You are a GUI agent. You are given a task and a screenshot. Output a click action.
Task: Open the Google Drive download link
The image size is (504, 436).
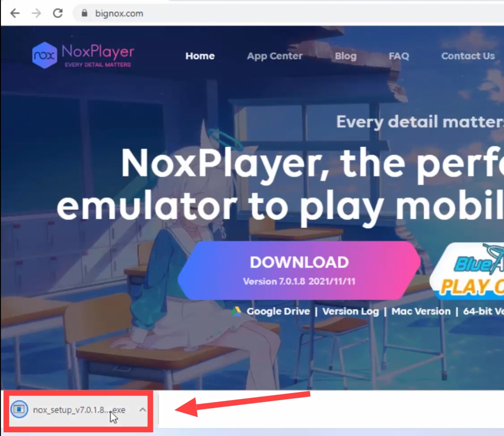coord(278,311)
